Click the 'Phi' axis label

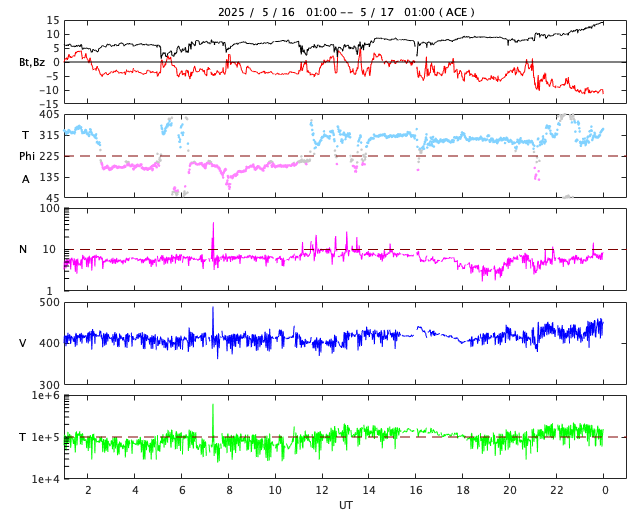tap(27, 156)
